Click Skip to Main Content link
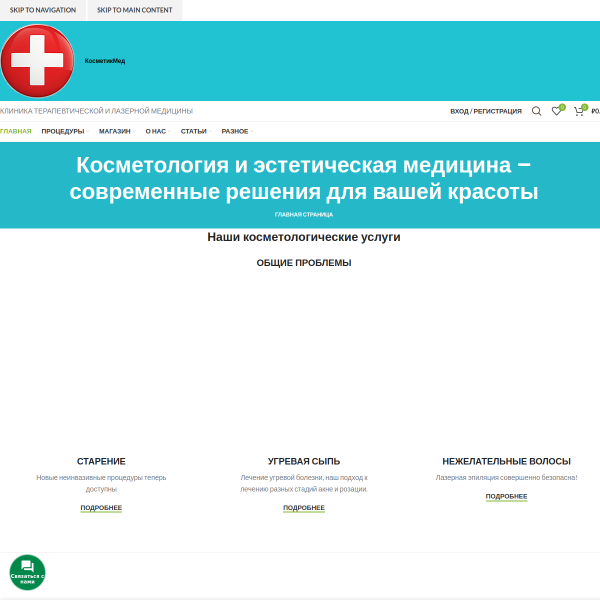The height and width of the screenshot is (600, 600). coord(135,10)
